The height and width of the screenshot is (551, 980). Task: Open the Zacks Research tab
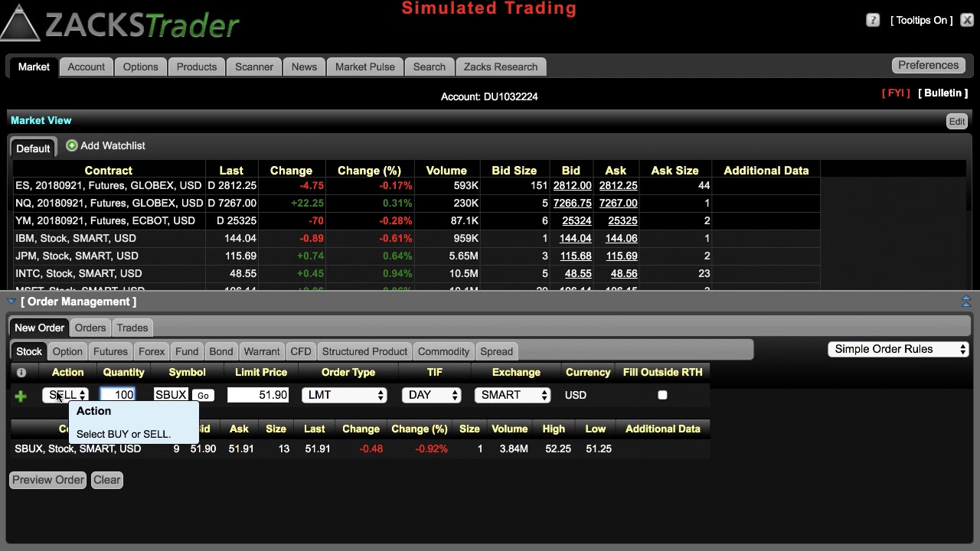[x=501, y=67]
